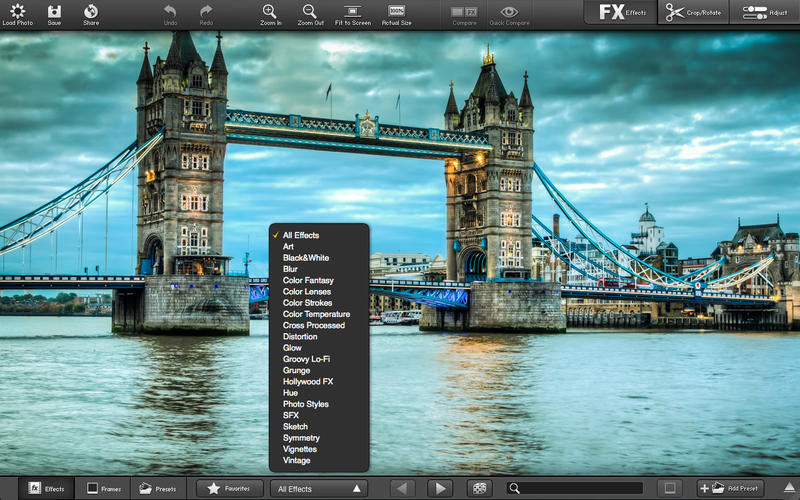Choose Vintage from the effects list
The image size is (800, 500).
tap(297, 460)
